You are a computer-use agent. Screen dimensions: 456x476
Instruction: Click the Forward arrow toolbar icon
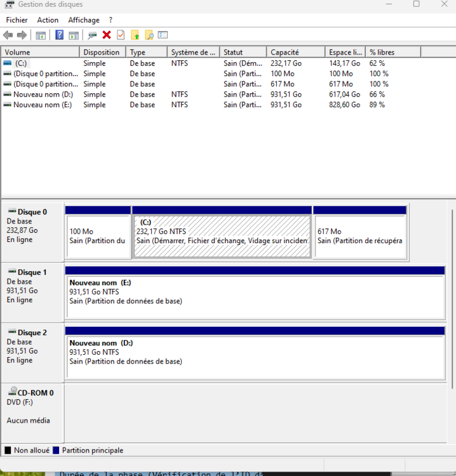[x=22, y=36]
